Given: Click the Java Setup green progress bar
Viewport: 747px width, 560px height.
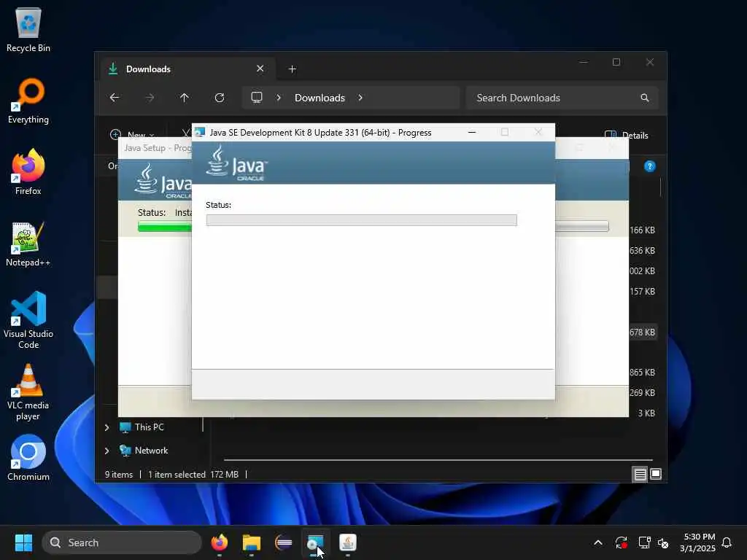Looking at the screenshot, I should click(165, 227).
